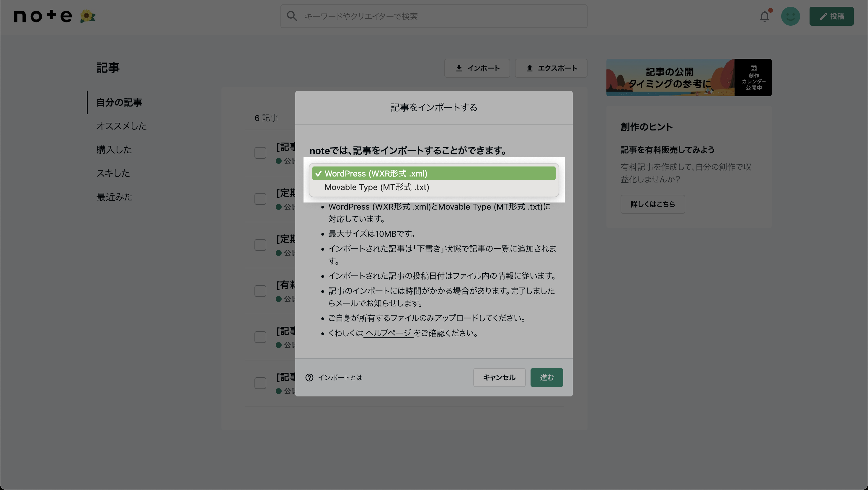Screen dimensions: 868x490
Task: Choose Movable Type (MT形式 .txt) option
Action: (434, 187)
